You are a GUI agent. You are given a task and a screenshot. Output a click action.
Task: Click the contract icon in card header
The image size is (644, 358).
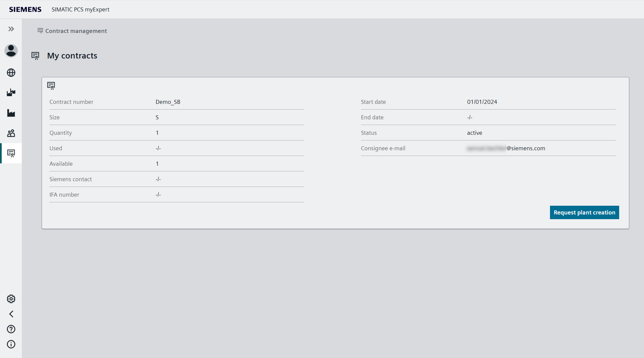pyautogui.click(x=51, y=86)
